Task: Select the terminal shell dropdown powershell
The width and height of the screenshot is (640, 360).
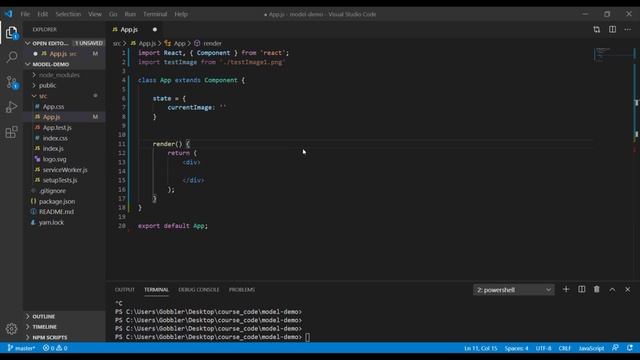Action: point(513,290)
